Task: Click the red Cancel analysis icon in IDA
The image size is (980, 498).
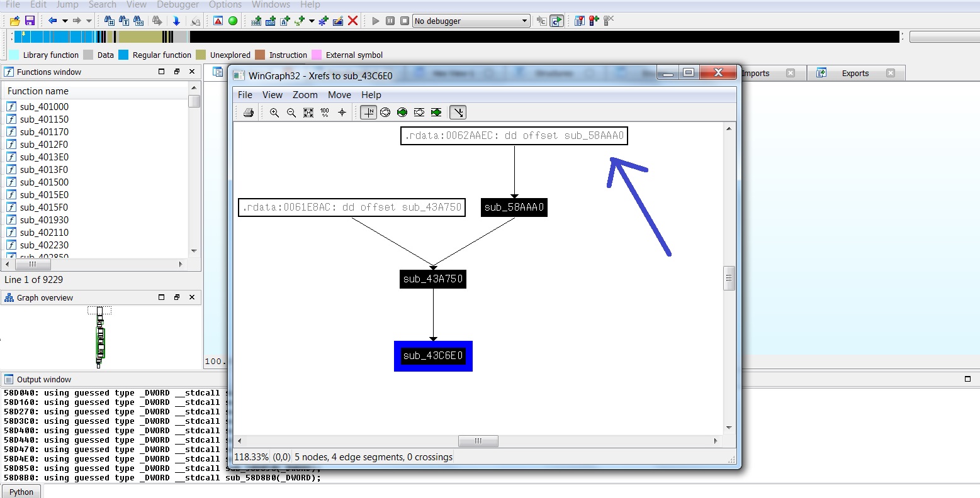Action: (x=352, y=20)
